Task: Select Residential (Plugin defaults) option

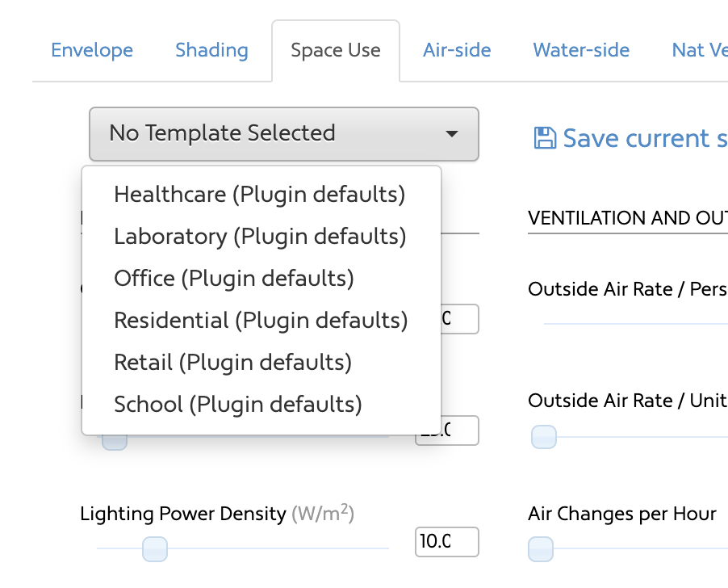Action: (x=261, y=321)
